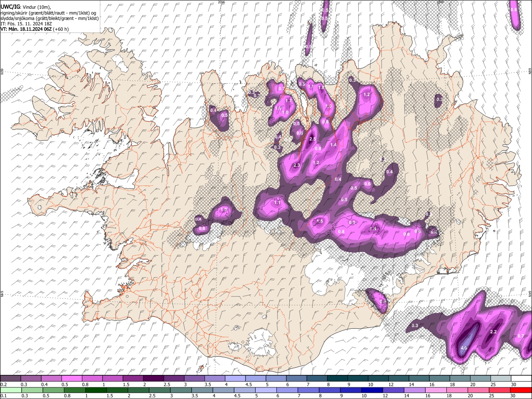This screenshot has height=399, width=532.
Task: Click the 4.0 precipitation value offshore southeast
Action: tap(464, 348)
